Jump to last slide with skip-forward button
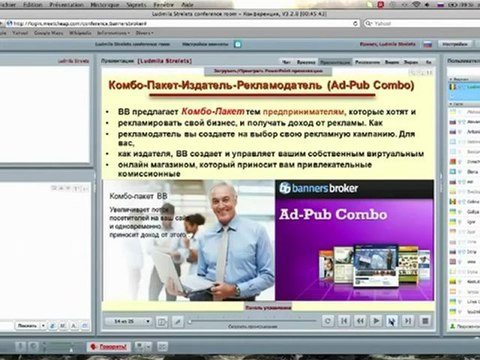The image size is (480, 360). (408, 321)
